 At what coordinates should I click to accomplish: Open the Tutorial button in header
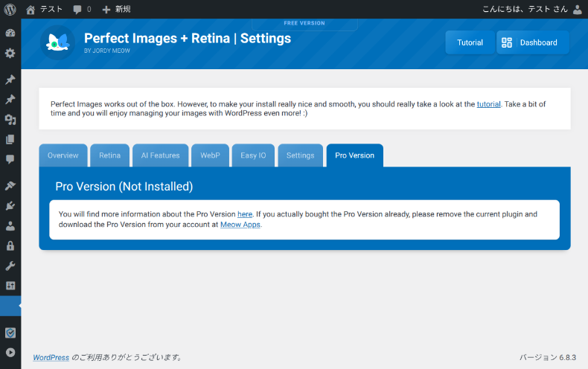tap(470, 42)
